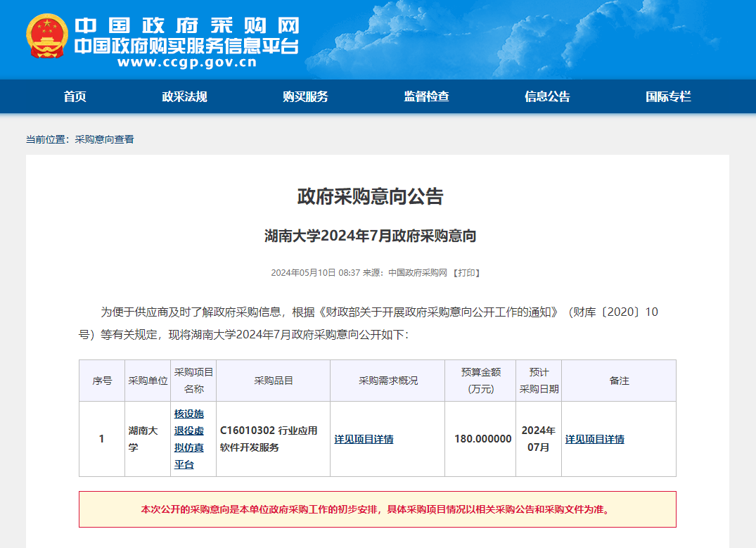
Task: Go to 购买服务 in the nav bar
Action: pyautogui.click(x=305, y=96)
